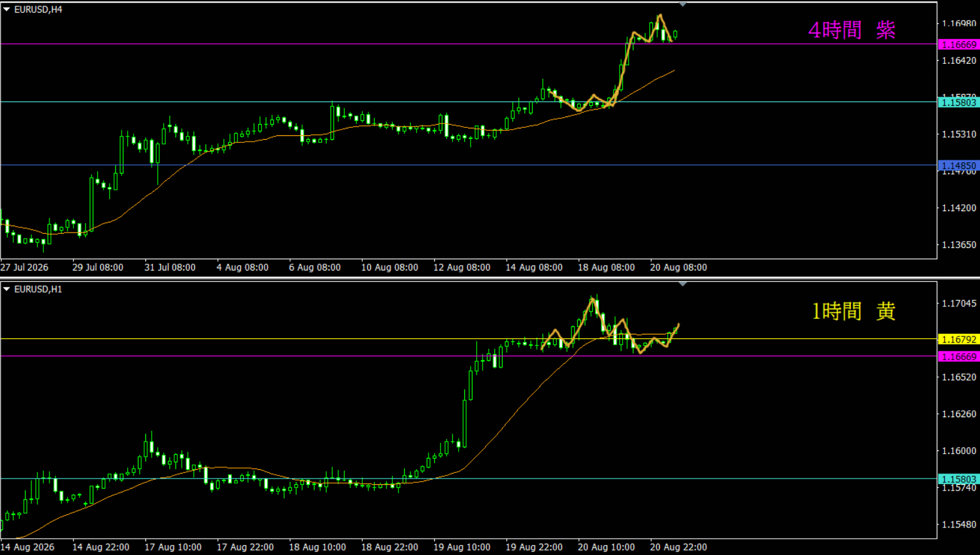Expand the triangle beside EURUSD,H4 title

(7, 9)
